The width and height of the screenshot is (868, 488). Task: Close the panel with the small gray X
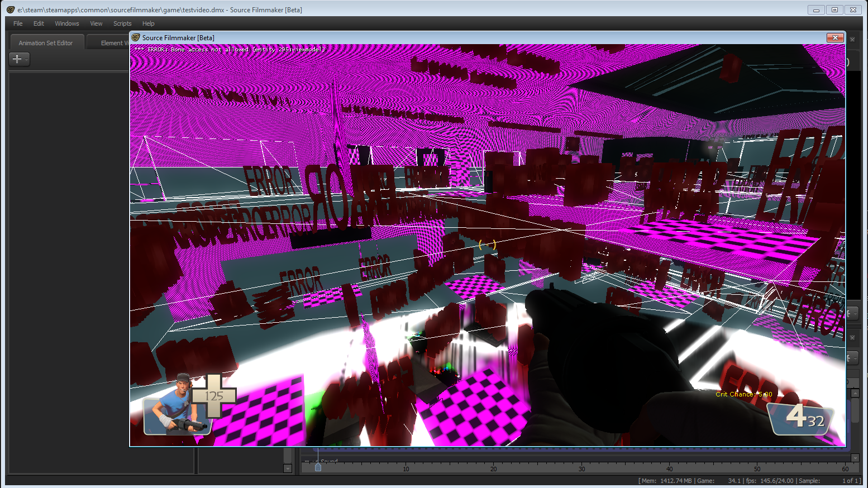[852, 40]
